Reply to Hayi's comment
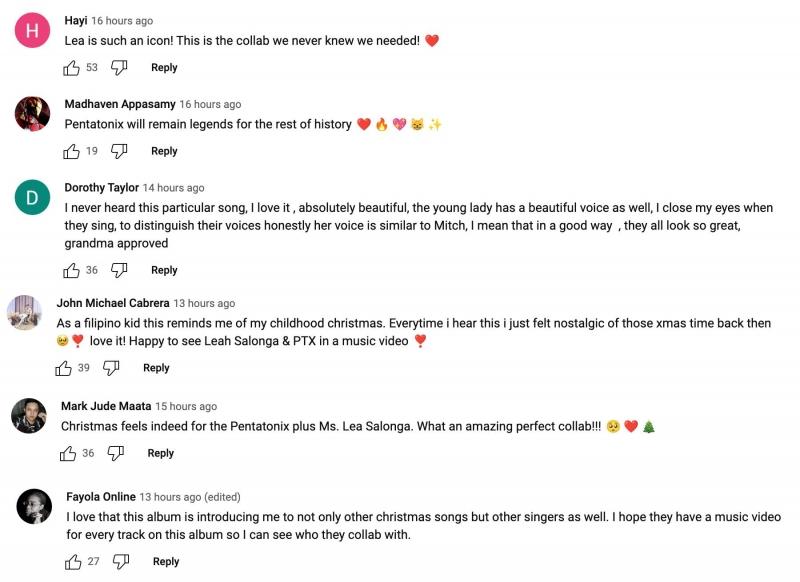The image size is (800, 582). point(164,67)
